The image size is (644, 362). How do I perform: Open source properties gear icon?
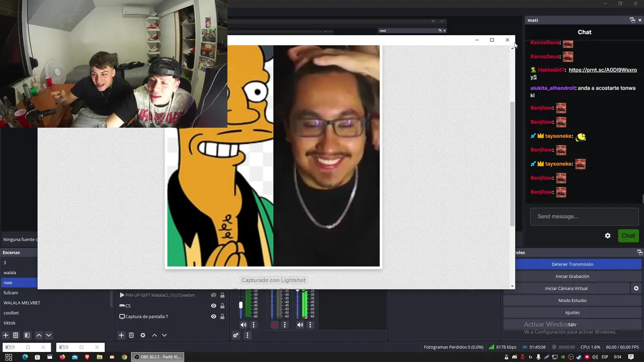coord(143,335)
